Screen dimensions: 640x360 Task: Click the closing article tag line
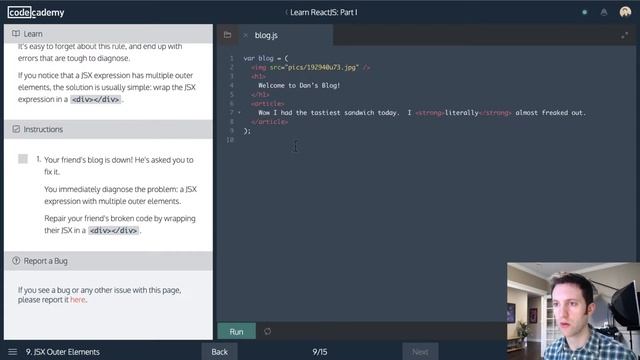(269, 122)
